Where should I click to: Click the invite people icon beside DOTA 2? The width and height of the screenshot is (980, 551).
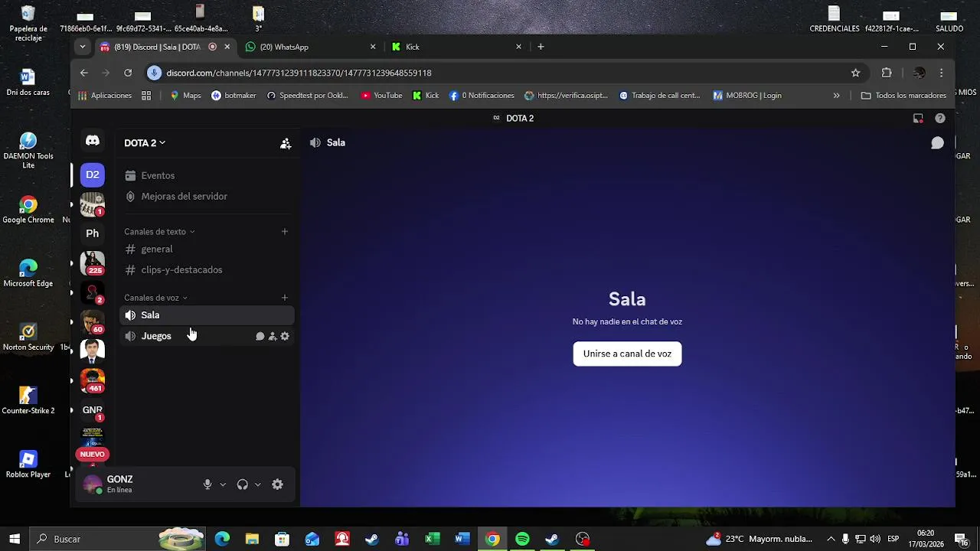(286, 143)
